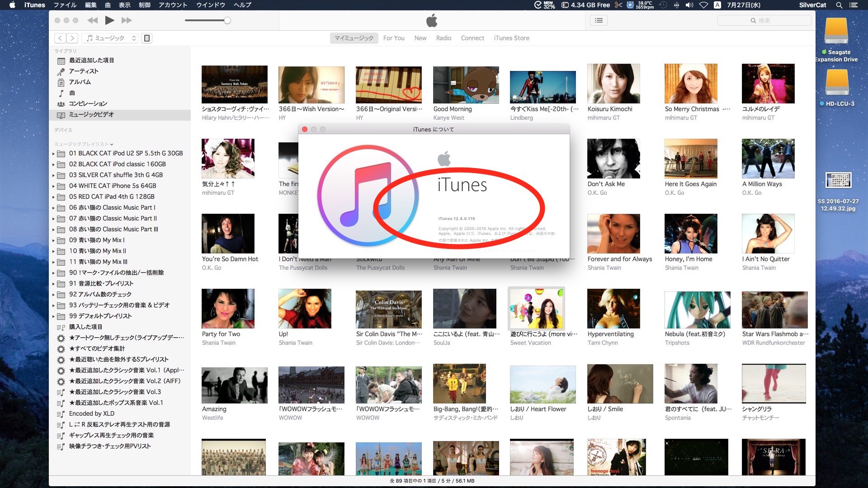Open the iTunes Store tab
This screenshot has height=488, width=868.
pyautogui.click(x=511, y=38)
